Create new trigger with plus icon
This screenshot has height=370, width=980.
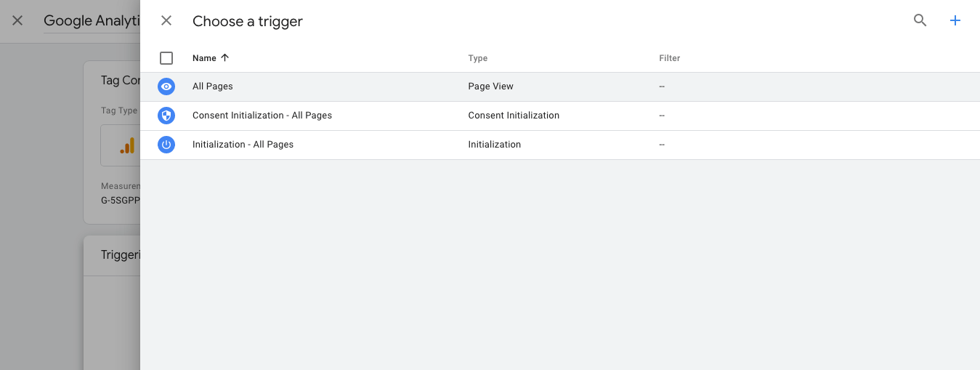[955, 21]
